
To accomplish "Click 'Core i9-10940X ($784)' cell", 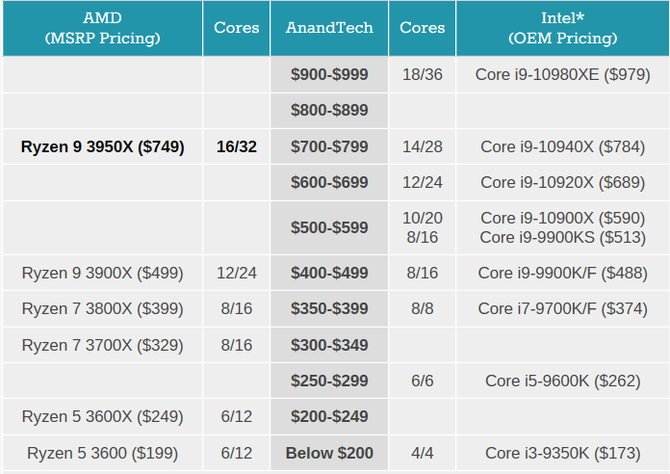I will (562, 147).
